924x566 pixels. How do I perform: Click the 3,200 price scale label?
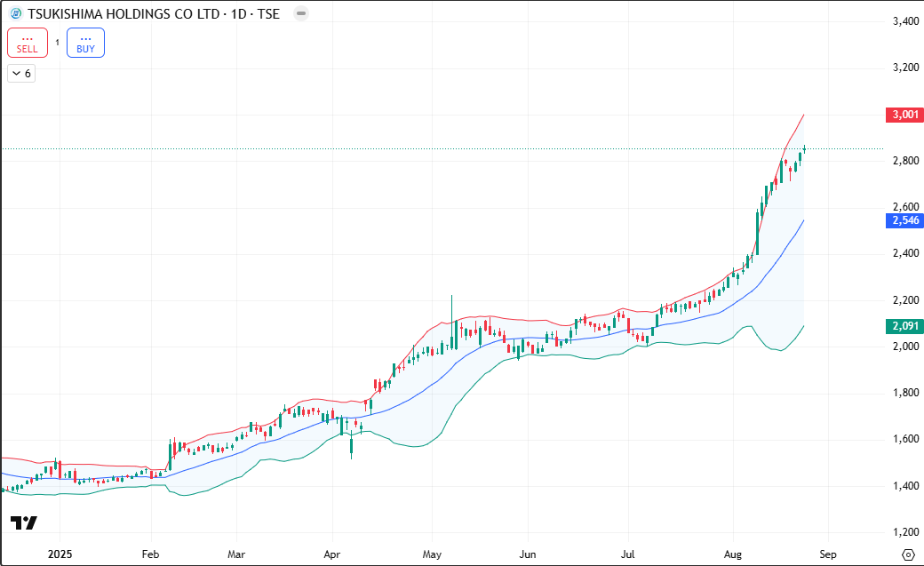(905, 68)
